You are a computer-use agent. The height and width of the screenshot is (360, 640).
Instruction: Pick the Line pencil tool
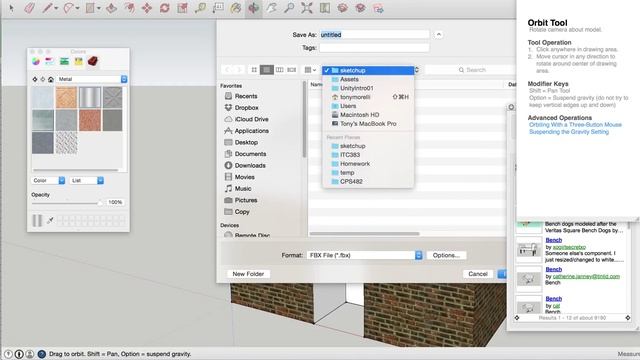[x=47, y=8]
